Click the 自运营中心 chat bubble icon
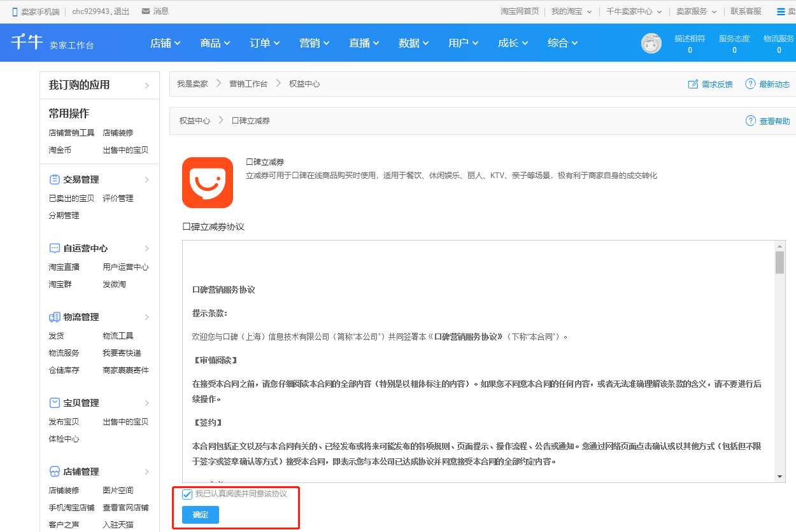Viewport: 796px width, 532px height. [x=55, y=248]
